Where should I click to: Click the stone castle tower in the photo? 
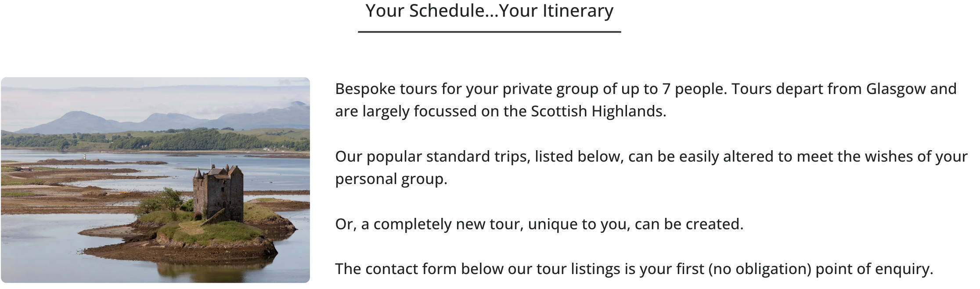(218, 193)
